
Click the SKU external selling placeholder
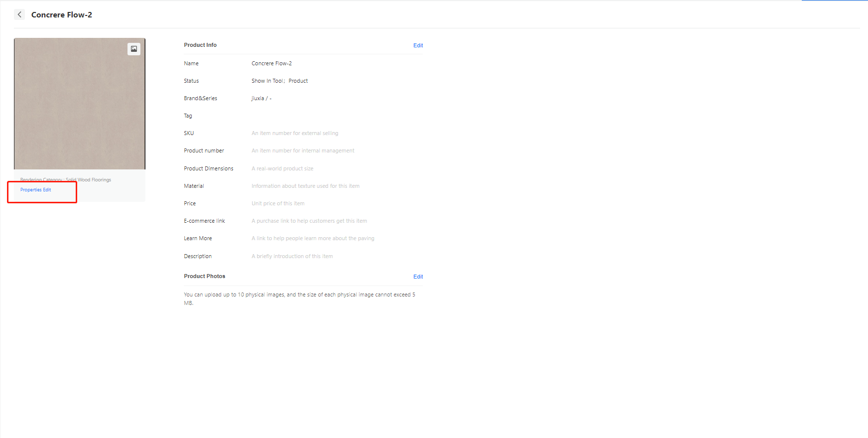(x=295, y=133)
